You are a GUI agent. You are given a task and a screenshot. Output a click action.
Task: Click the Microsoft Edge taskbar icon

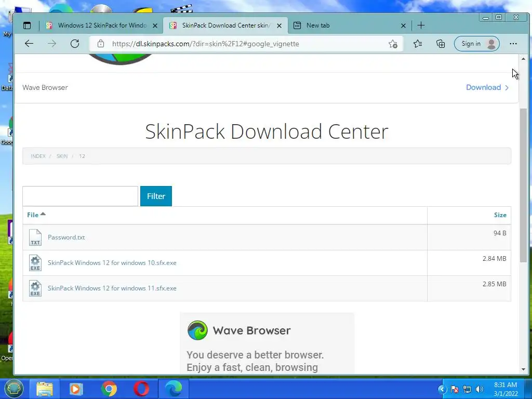point(174,389)
